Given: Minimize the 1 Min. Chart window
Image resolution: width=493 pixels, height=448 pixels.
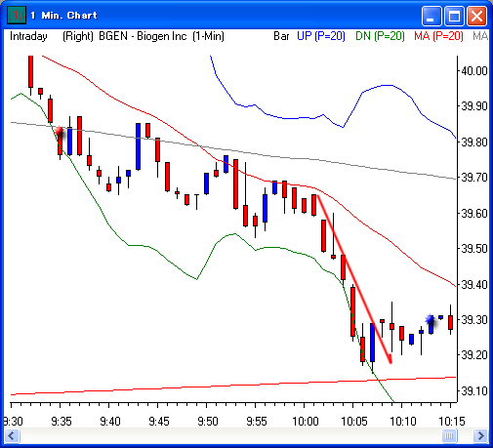Looking at the screenshot, I should click(x=431, y=16).
